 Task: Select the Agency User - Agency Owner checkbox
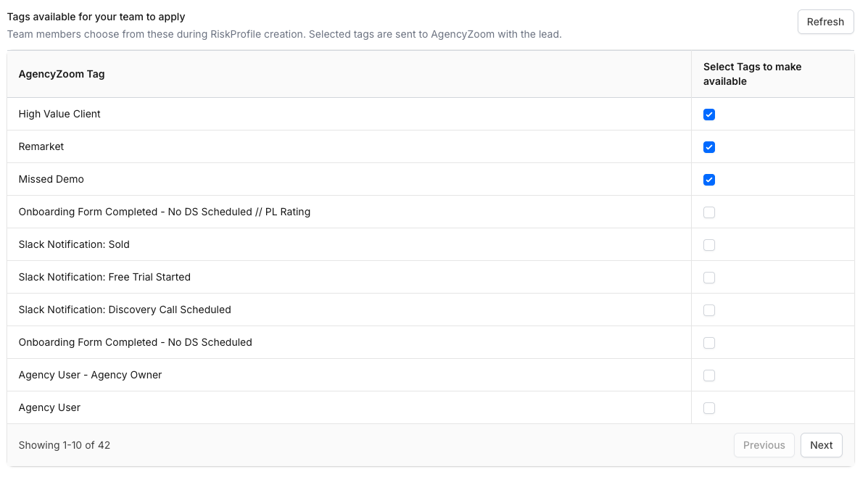point(708,376)
